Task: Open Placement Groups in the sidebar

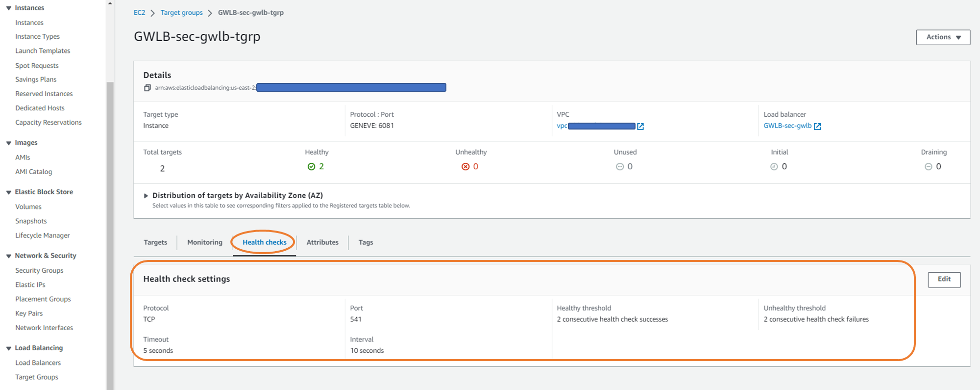Action: pyautogui.click(x=43, y=299)
